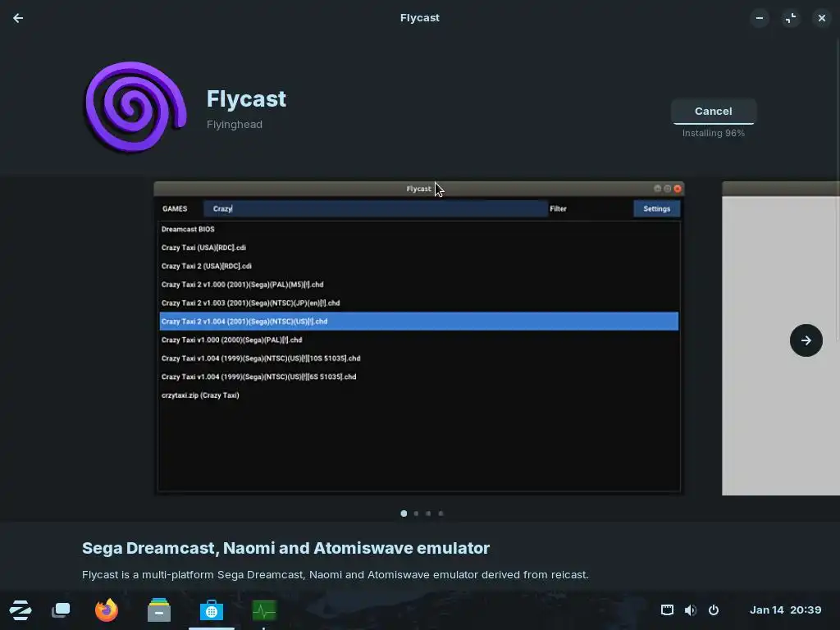840x630 pixels.
Task: Minimize the Software window
Action: (x=759, y=18)
